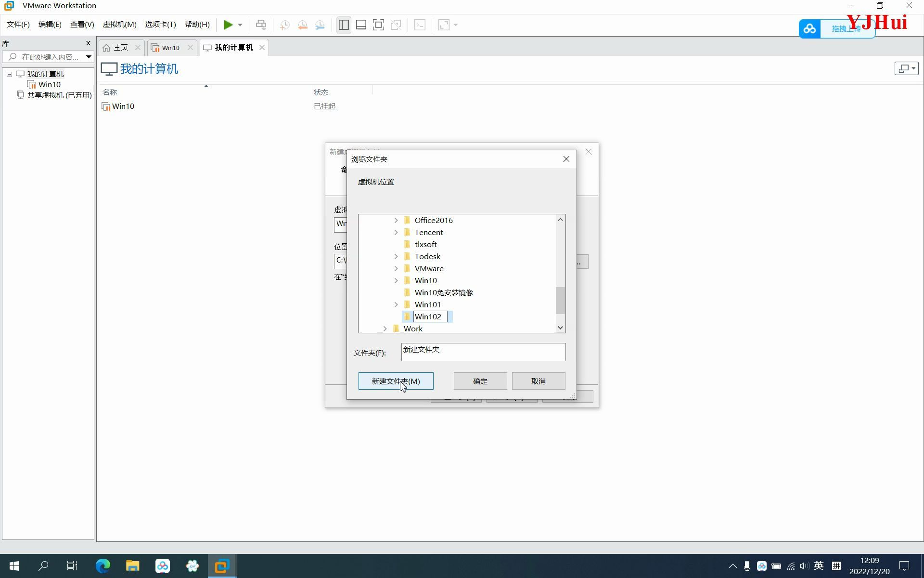This screenshot has width=924, height=578.
Task: Click the OK (确定) button
Action: point(480,381)
